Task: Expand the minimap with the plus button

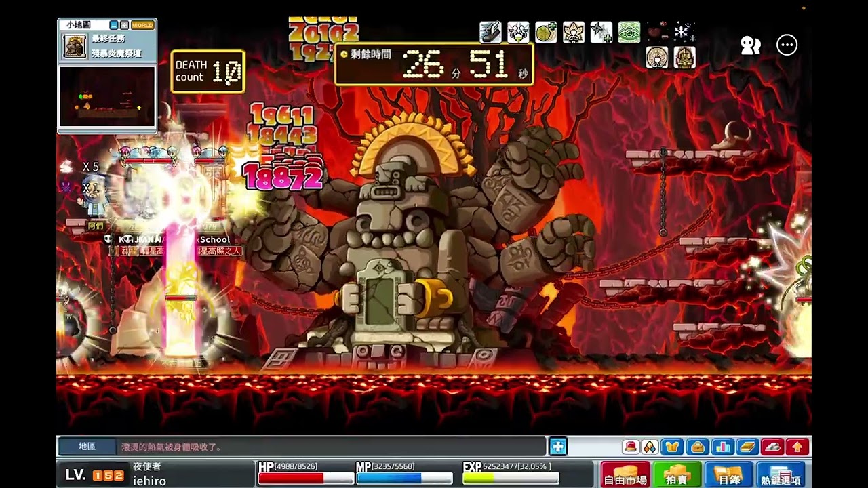Action: (x=124, y=25)
